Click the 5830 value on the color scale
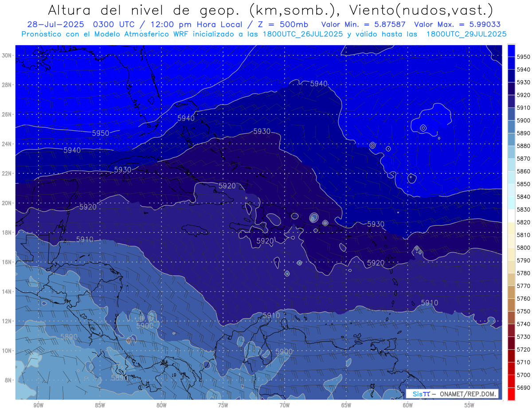The image size is (532, 411). point(524,209)
